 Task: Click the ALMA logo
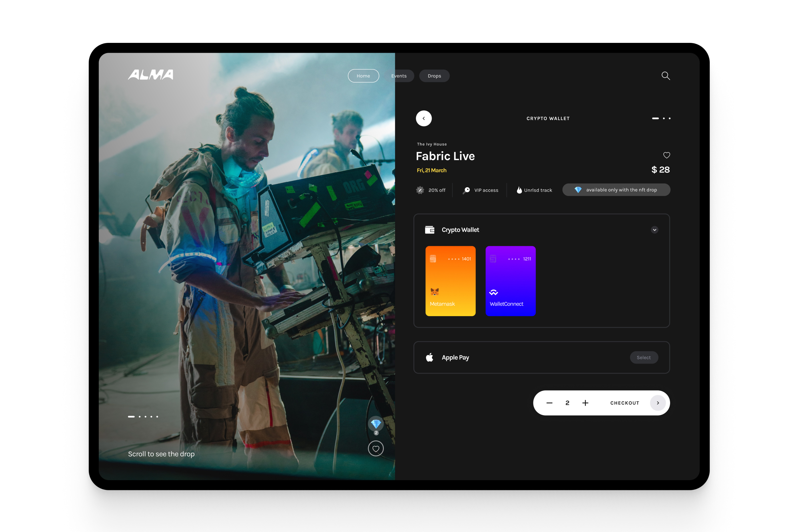[151, 75]
